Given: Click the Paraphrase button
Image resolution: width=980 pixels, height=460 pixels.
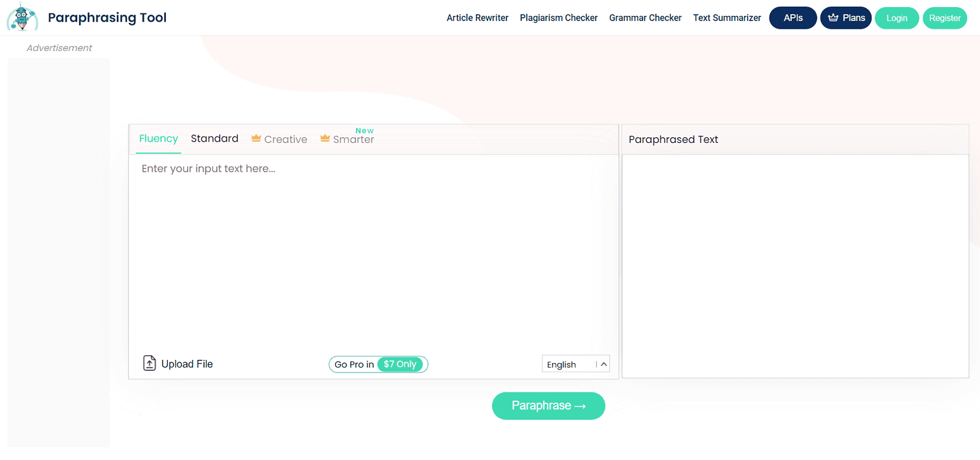Looking at the screenshot, I should click(548, 406).
